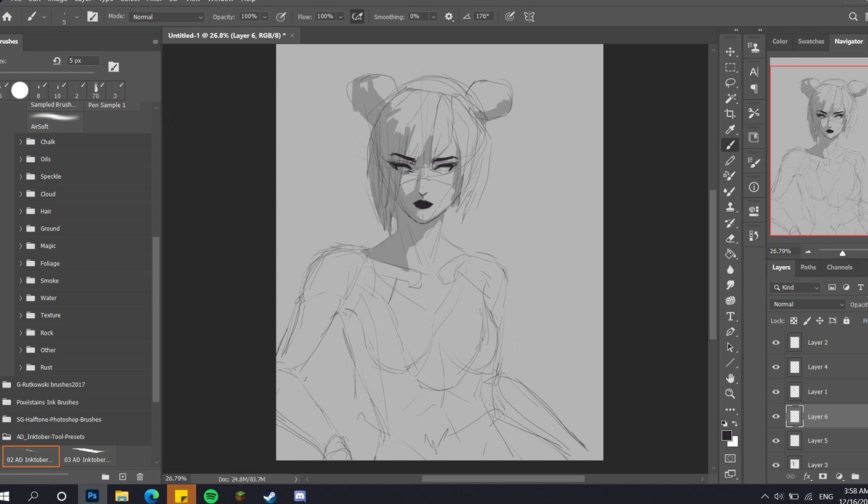Toggle airbrush-style build-up effects
Screen dimensions: 868x504
357,16
